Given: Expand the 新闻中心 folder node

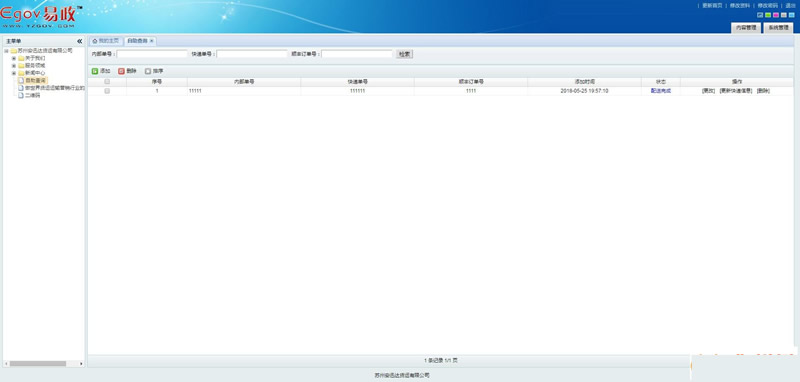Looking at the screenshot, I should tap(14, 73).
